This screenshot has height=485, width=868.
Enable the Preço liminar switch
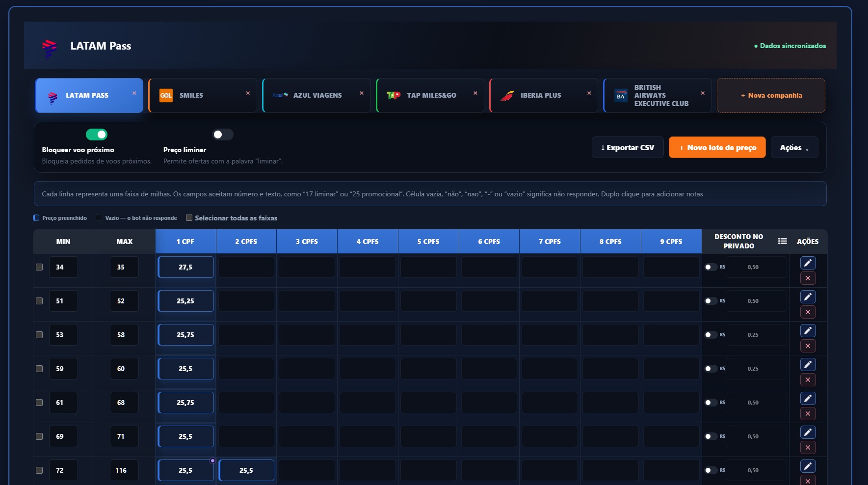point(223,135)
